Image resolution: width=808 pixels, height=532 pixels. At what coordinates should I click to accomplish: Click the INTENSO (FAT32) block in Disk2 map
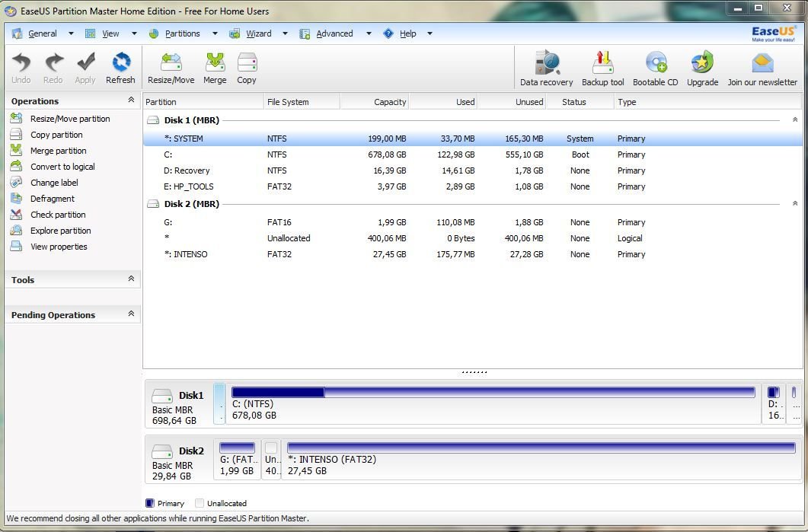(x=541, y=459)
